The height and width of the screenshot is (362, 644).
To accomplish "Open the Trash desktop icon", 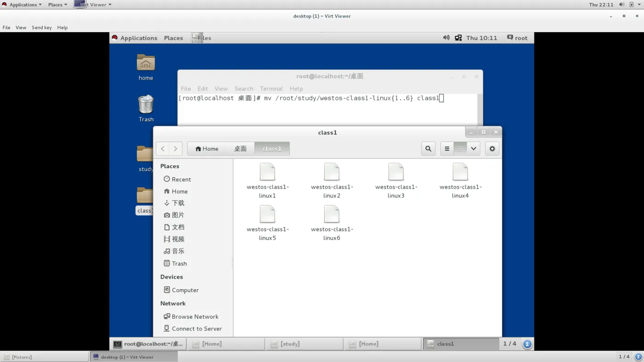I will tap(146, 104).
